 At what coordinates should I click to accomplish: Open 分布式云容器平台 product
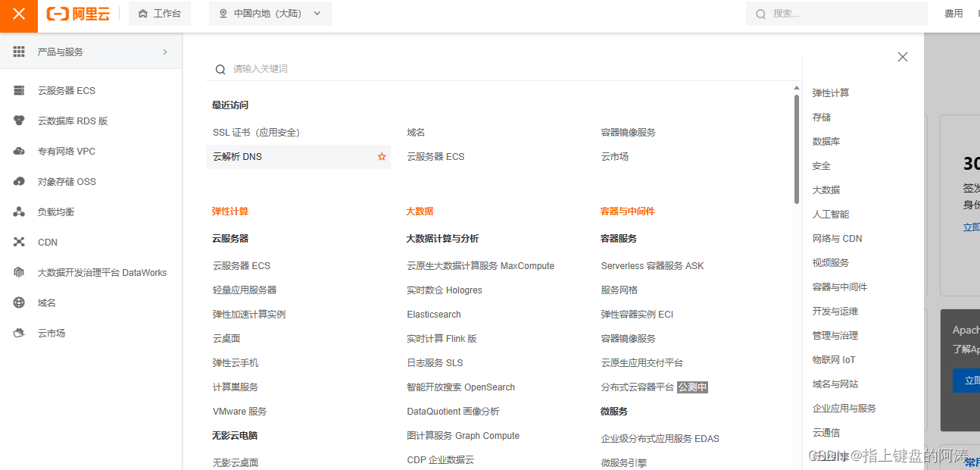click(638, 387)
